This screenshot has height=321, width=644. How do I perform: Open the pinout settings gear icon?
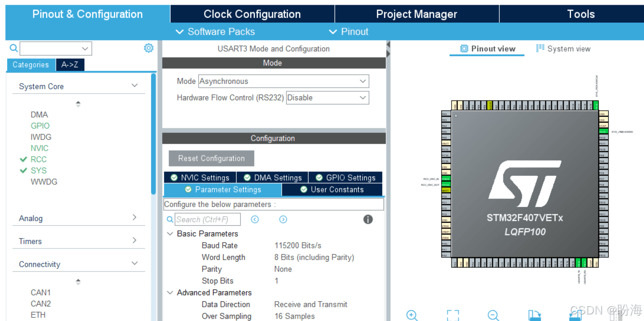point(149,48)
